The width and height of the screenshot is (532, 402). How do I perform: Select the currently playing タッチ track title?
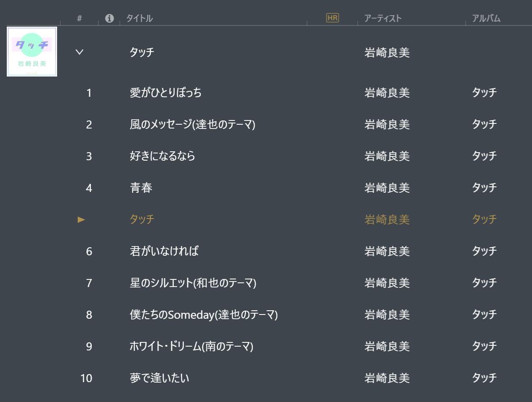(142, 219)
